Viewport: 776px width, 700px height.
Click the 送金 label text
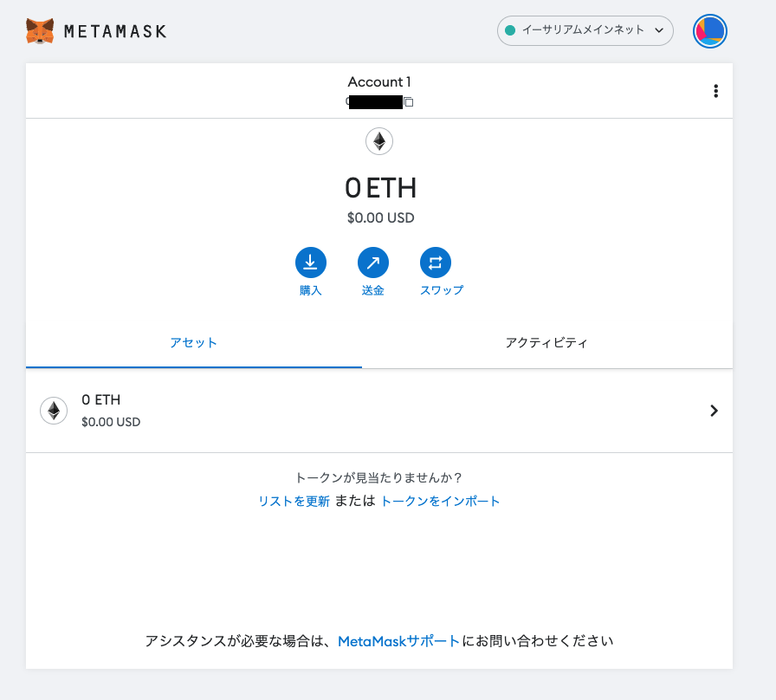(x=373, y=290)
